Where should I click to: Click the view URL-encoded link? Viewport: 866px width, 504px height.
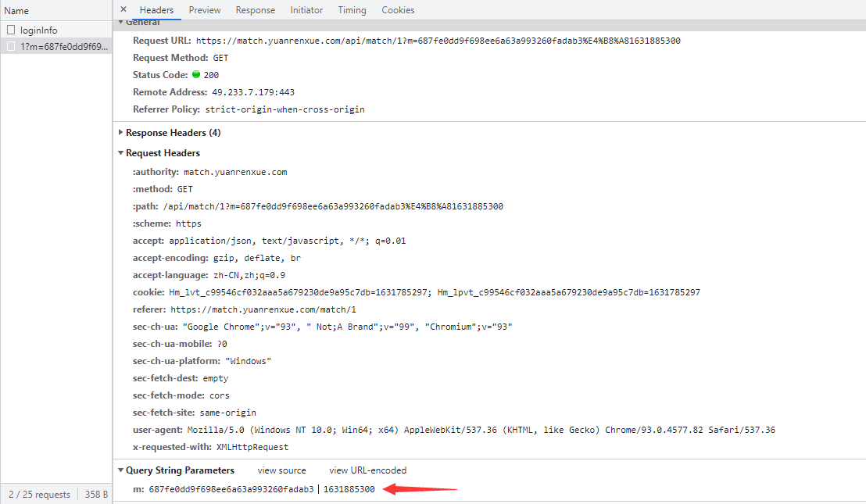367,470
